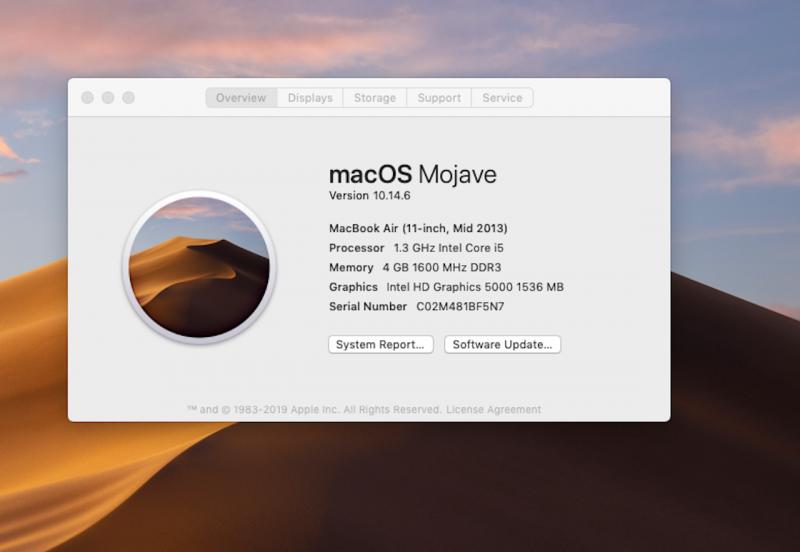Switch to the Overview tab

(x=241, y=97)
